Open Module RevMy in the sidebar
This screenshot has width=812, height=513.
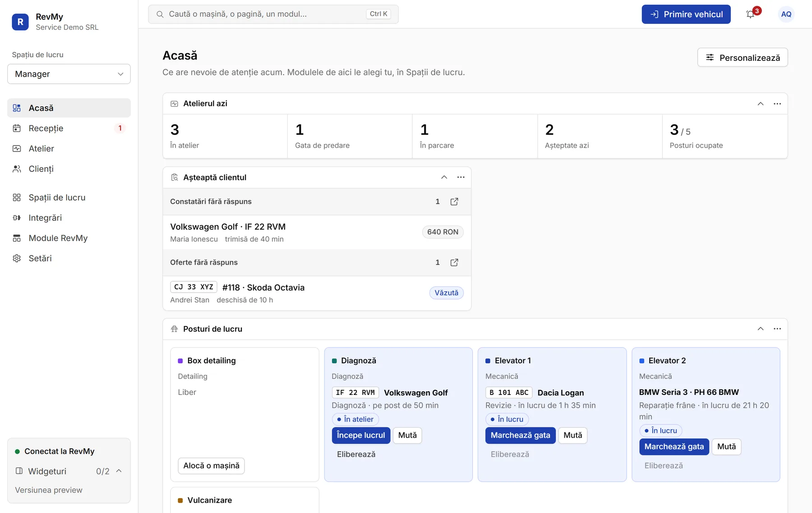(x=69, y=238)
